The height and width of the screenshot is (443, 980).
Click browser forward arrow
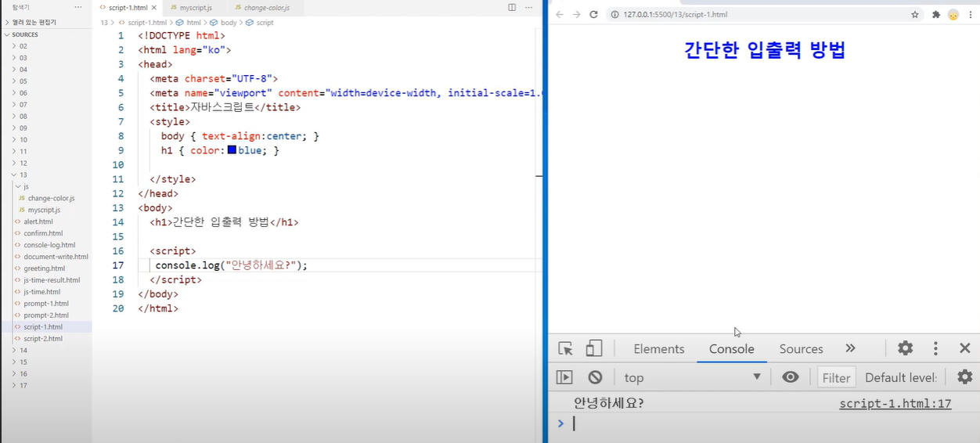[x=577, y=14]
